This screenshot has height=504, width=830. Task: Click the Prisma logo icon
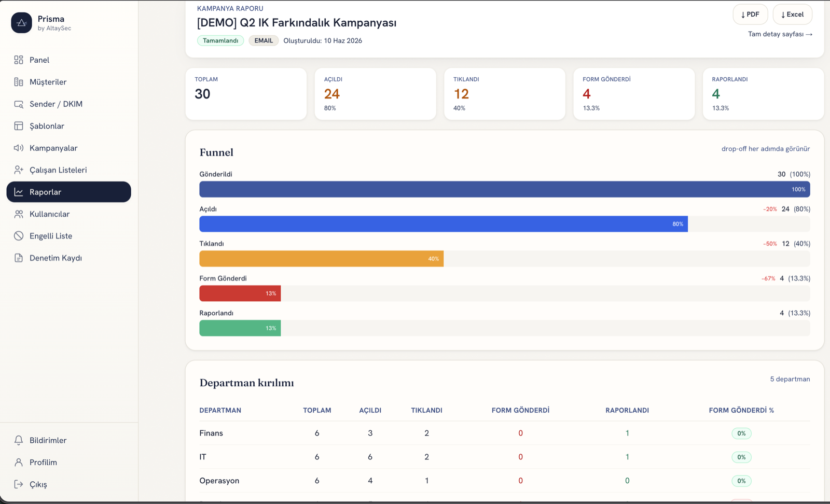pyautogui.click(x=21, y=23)
